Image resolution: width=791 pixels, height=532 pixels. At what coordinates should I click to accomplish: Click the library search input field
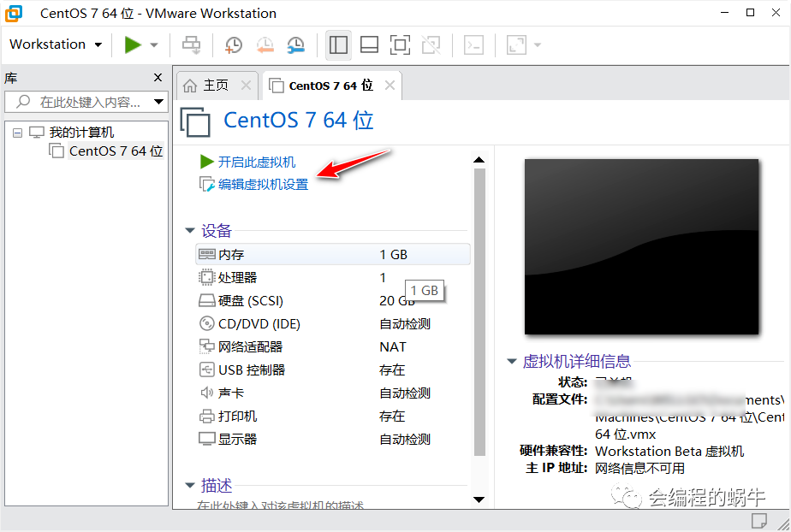coord(85,102)
